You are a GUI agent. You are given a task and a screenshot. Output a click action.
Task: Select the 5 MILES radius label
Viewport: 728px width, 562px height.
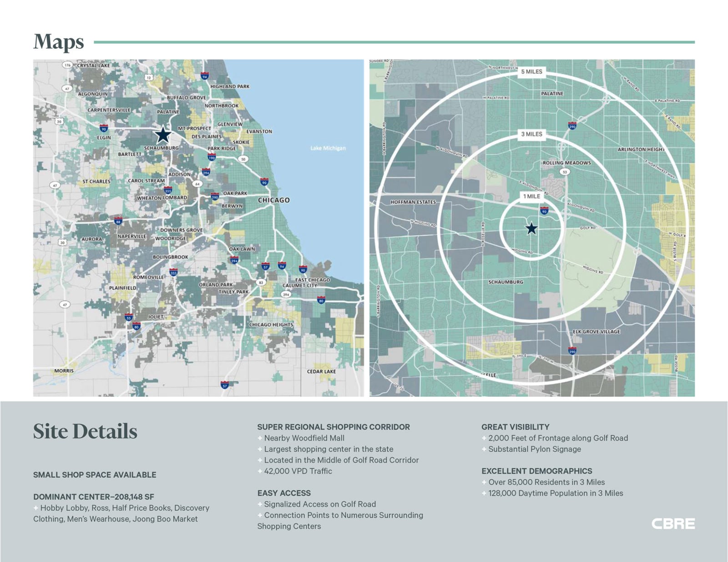point(531,71)
